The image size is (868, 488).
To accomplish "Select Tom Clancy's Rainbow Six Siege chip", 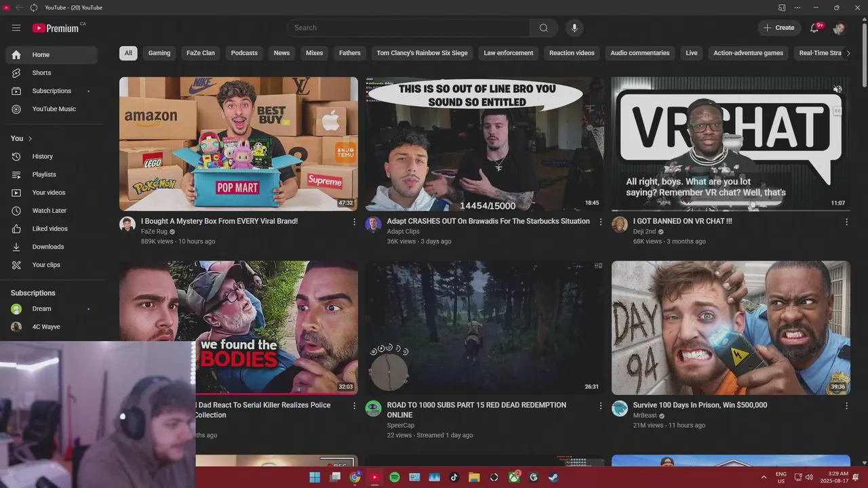I will point(422,53).
